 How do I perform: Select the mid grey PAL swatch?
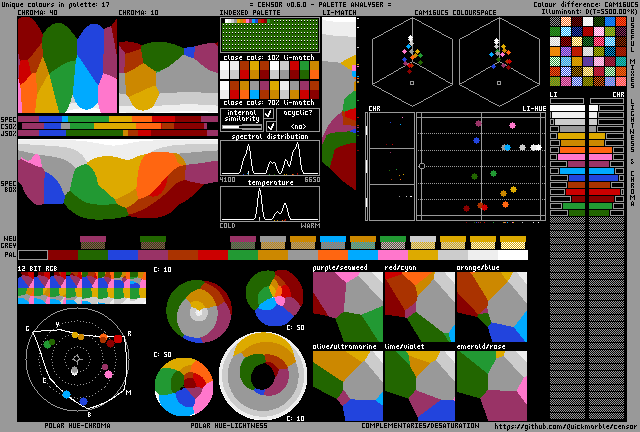pos(303,255)
